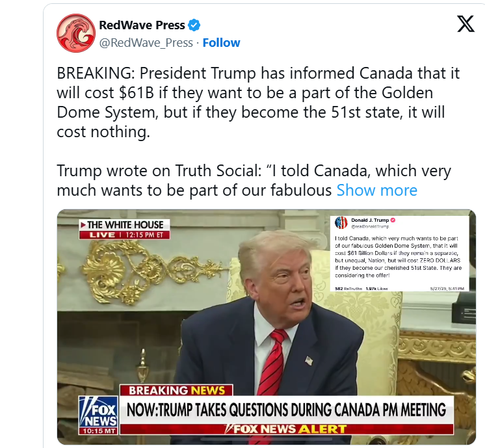Open the X logo link
Viewport: 485px width, 448px height.
click(x=465, y=24)
